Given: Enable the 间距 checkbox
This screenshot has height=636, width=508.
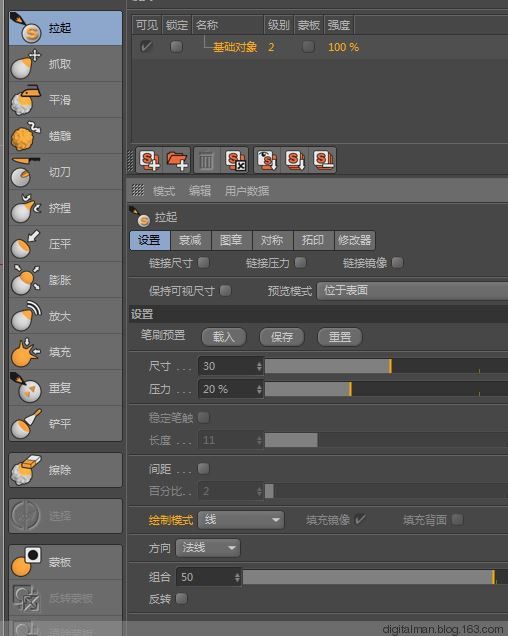Looking at the screenshot, I should click(x=204, y=469).
